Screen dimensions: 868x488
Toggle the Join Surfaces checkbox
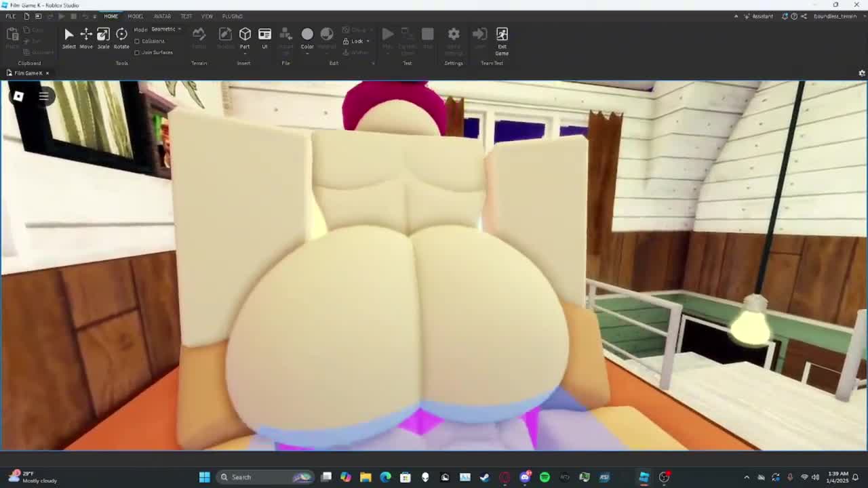pos(138,52)
